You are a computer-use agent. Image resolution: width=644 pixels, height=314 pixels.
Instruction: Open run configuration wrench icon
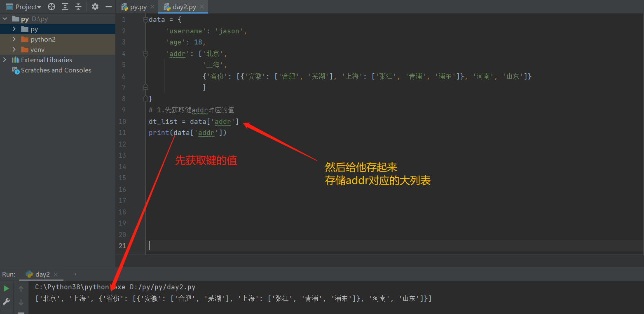[7, 302]
